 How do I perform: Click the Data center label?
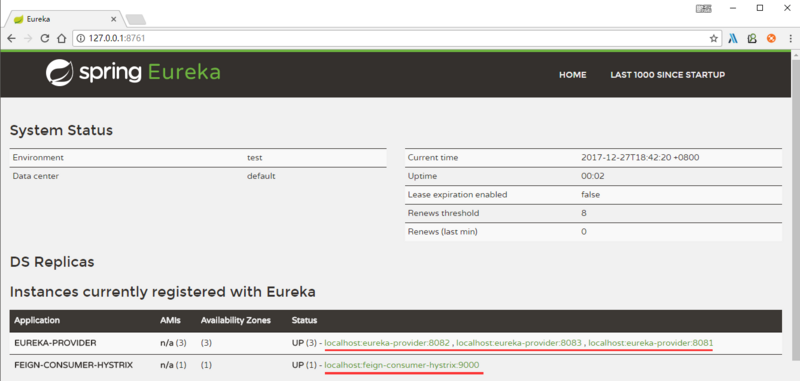[35, 176]
